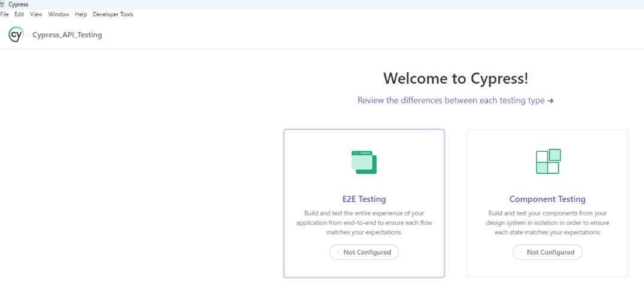Click the Cypress logo in the header

[16, 35]
